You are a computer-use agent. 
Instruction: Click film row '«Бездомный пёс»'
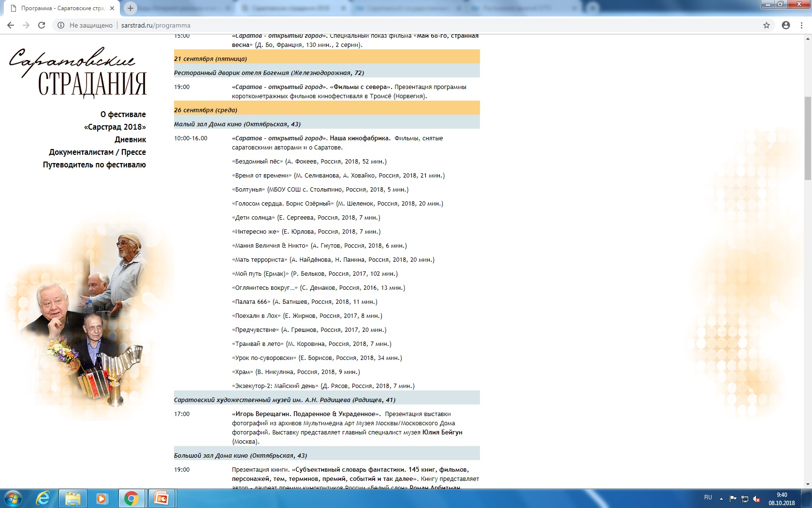(309, 162)
